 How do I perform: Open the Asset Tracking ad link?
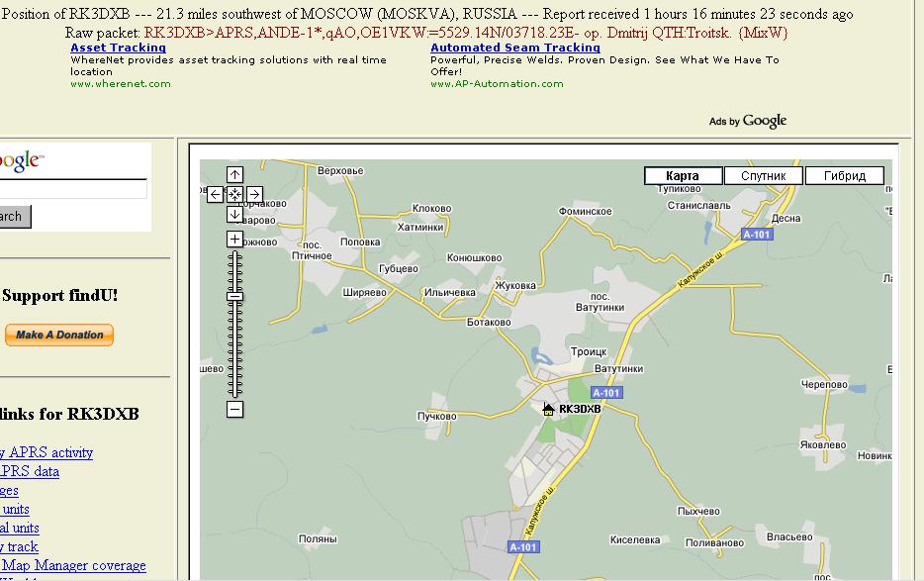click(118, 48)
